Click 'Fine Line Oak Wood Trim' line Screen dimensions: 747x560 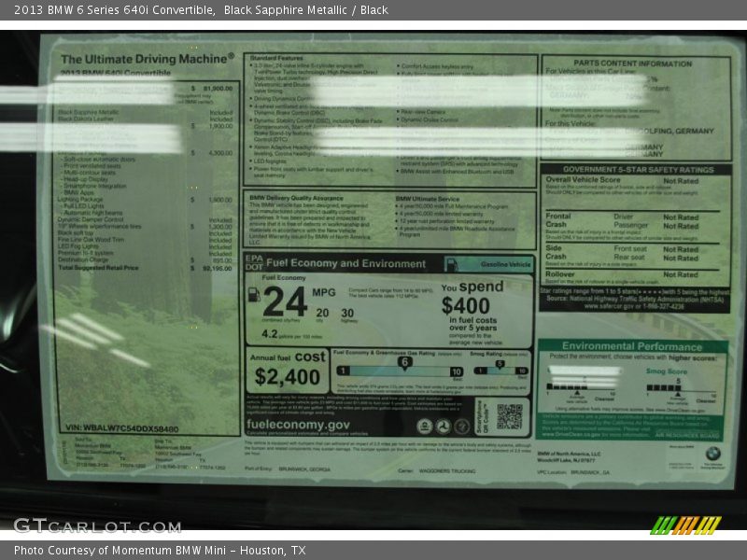91,240
